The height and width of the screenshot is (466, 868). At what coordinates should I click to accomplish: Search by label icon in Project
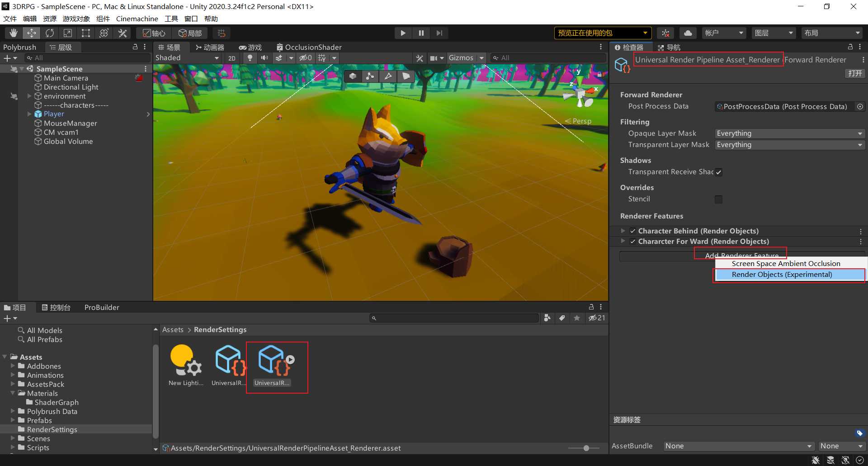click(562, 318)
